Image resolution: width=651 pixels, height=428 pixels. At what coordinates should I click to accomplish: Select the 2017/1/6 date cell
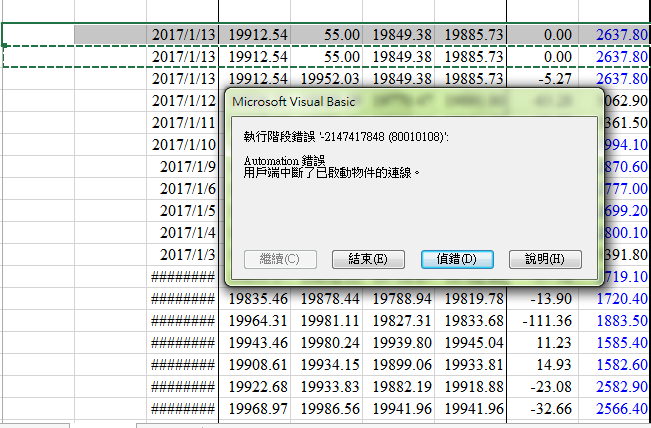(x=182, y=188)
